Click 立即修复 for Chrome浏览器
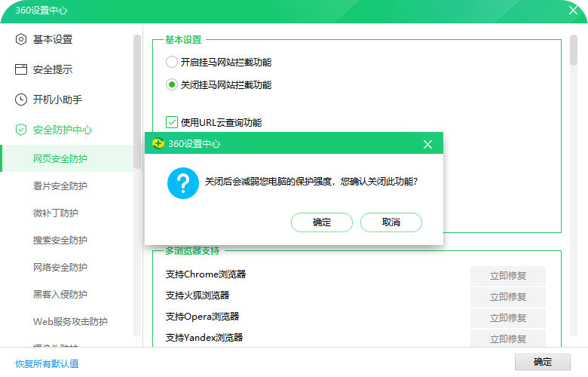The image size is (588, 377). (x=508, y=276)
